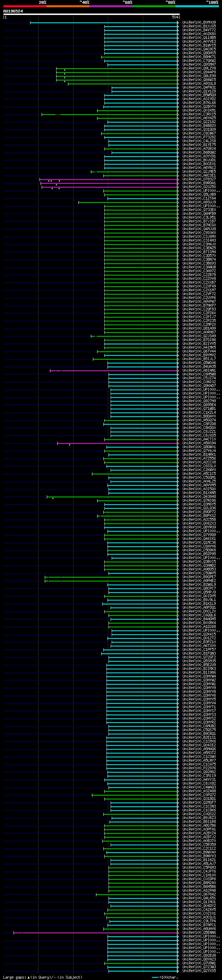Select label UniRef100_Q2JME5
This screenshot has height=980, width=222.
pos(199,172)
